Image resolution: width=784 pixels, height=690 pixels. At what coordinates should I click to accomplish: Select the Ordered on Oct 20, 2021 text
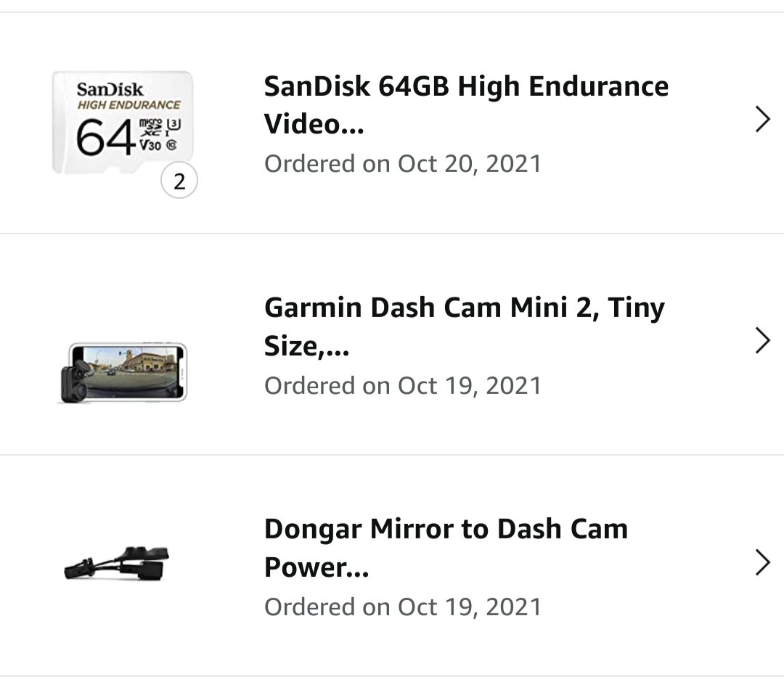[x=402, y=164]
